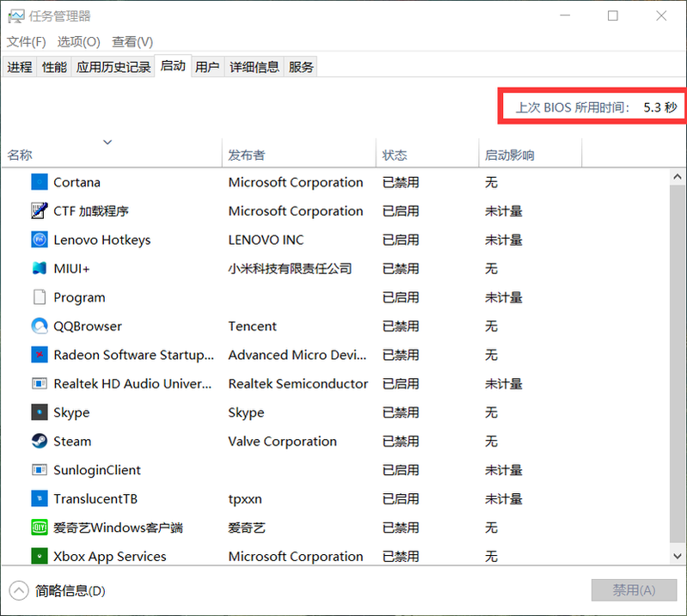Collapse to 简略信息 view using arrow
This screenshot has height=616, width=687.
point(19,590)
